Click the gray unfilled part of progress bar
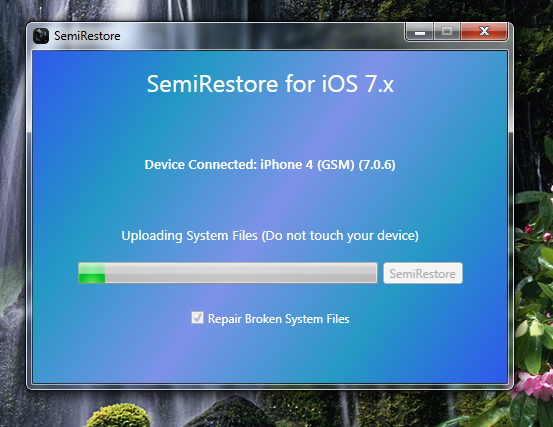Viewport: 553px width, 427px height. pyautogui.click(x=241, y=273)
